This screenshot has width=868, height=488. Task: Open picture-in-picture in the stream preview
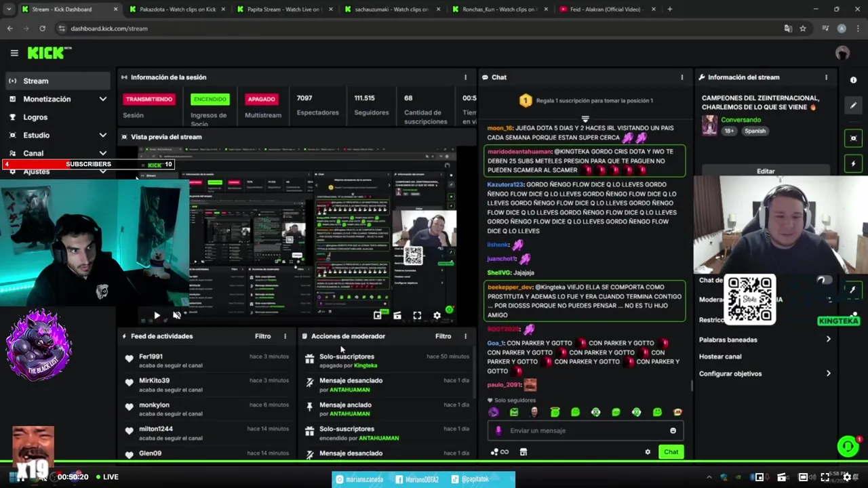(378, 315)
